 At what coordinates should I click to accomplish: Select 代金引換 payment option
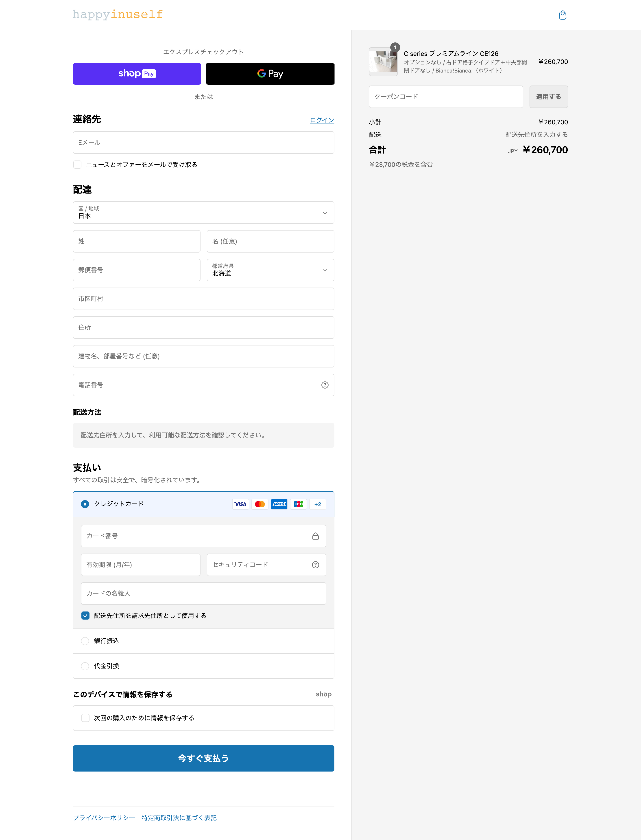point(85,666)
